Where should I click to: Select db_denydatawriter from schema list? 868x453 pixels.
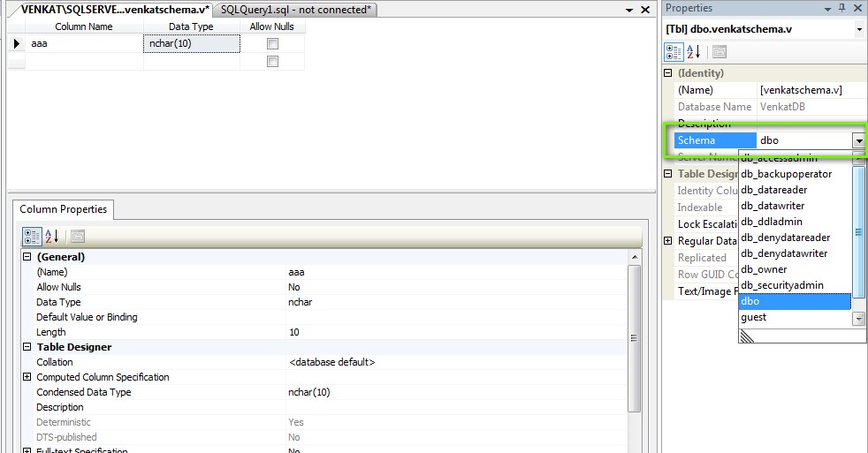[x=795, y=253]
